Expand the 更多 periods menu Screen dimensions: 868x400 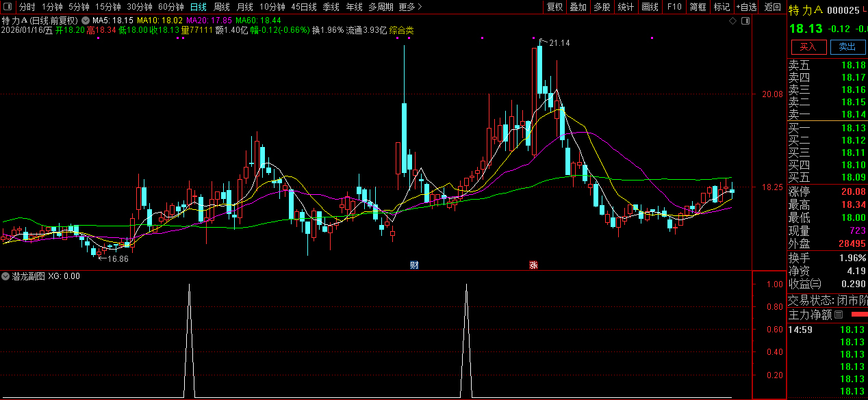[410, 7]
